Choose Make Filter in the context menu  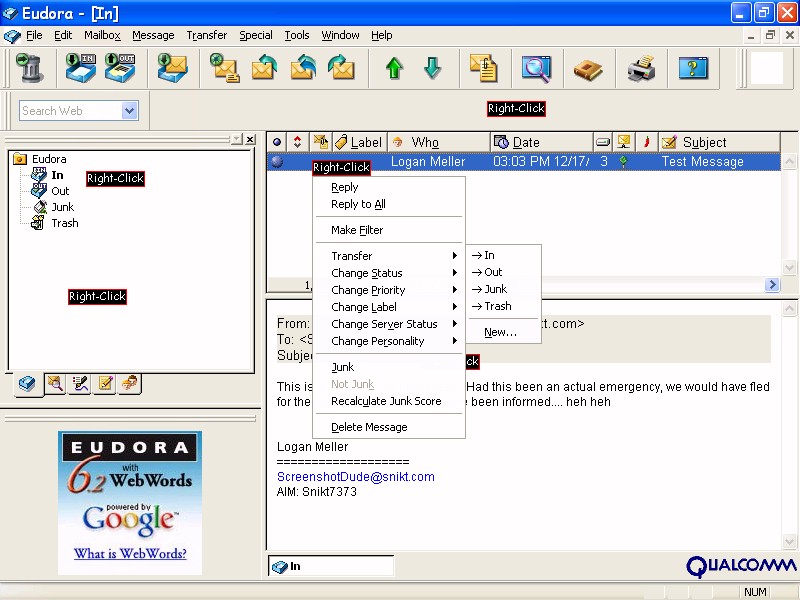(x=389, y=230)
